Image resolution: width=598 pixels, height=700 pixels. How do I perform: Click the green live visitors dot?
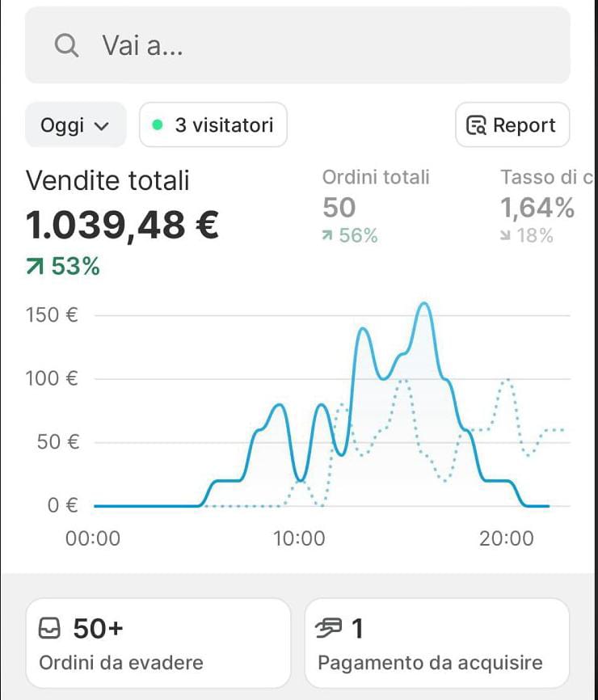click(158, 125)
